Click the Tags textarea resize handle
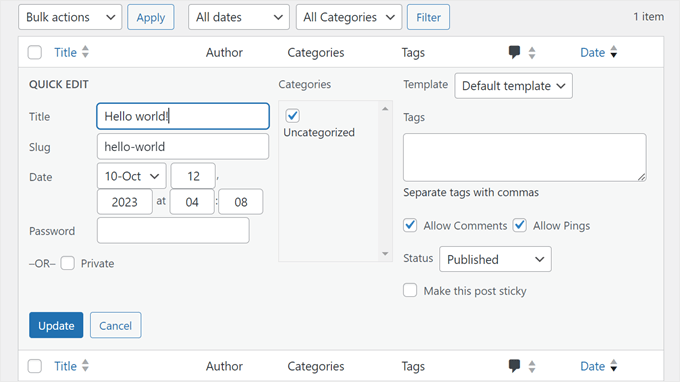 click(642, 177)
